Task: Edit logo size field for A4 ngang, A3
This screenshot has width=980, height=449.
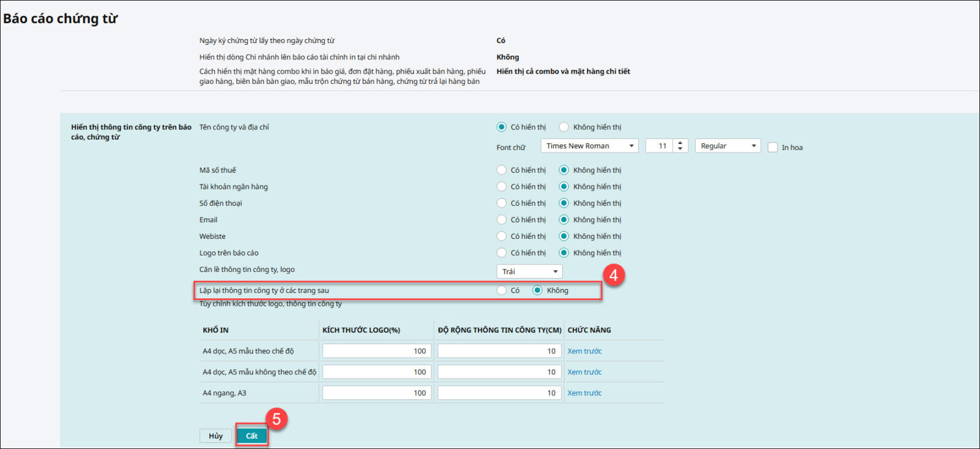Action: 377,393
